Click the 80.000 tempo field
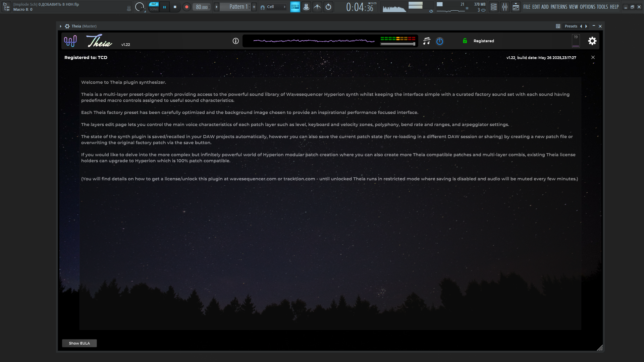The image size is (644, 362). (202, 7)
